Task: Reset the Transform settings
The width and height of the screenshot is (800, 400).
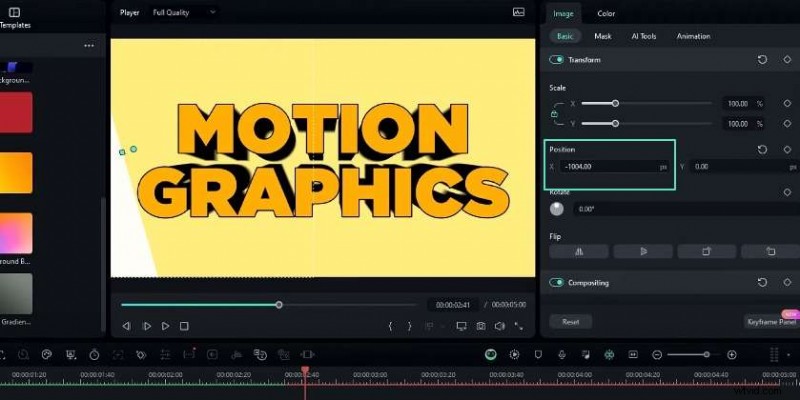Action: (x=762, y=60)
